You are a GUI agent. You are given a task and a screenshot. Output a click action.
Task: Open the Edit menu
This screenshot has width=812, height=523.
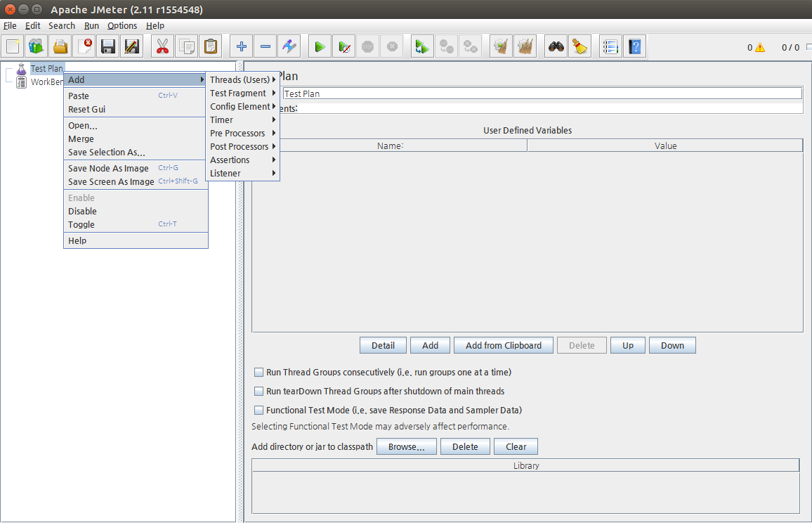tap(32, 25)
